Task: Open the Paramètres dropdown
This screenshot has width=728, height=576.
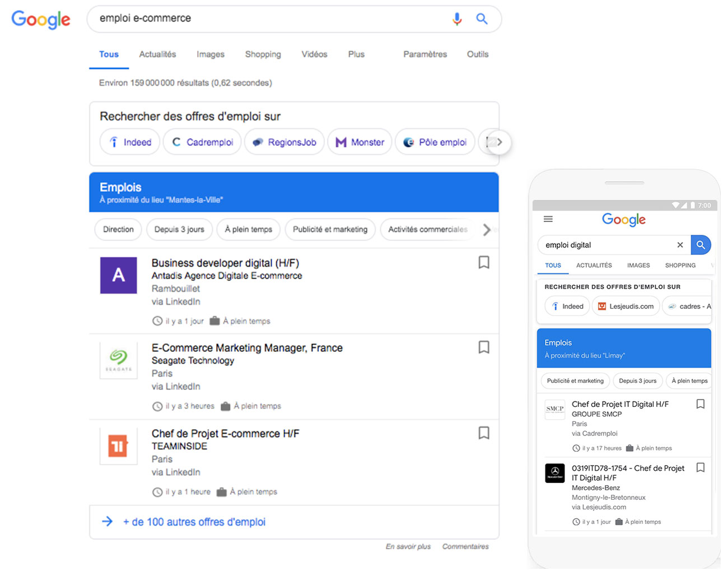Action: pyautogui.click(x=425, y=54)
